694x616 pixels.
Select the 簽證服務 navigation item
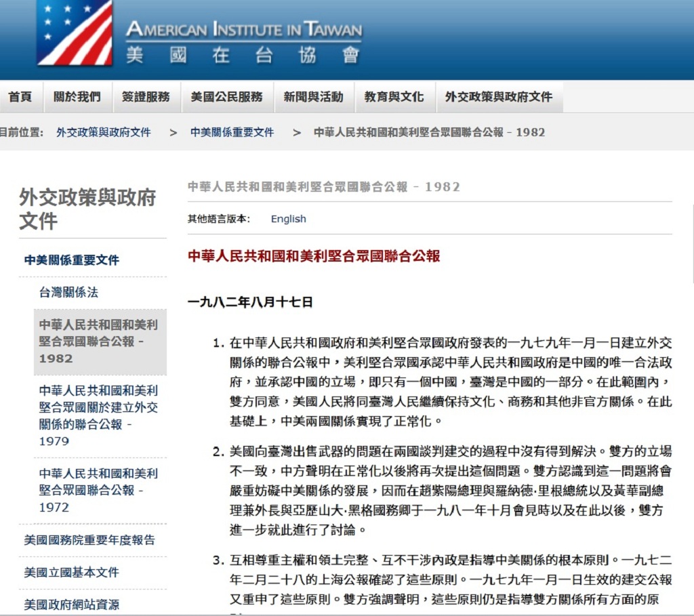pyautogui.click(x=146, y=97)
